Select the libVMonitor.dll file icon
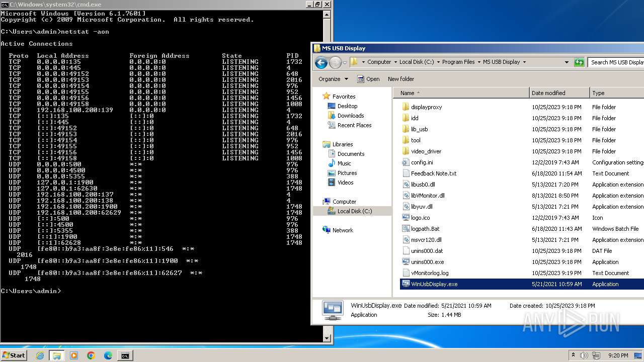 coord(406,196)
